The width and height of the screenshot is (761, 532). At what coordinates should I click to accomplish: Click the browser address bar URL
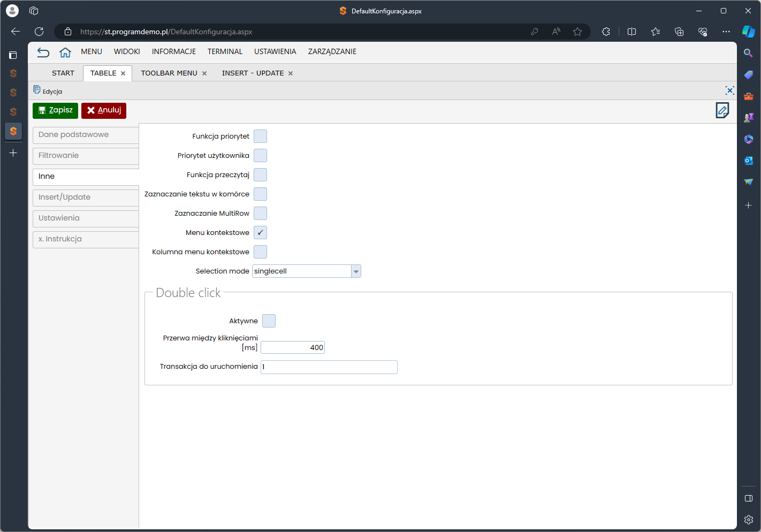click(166, 32)
